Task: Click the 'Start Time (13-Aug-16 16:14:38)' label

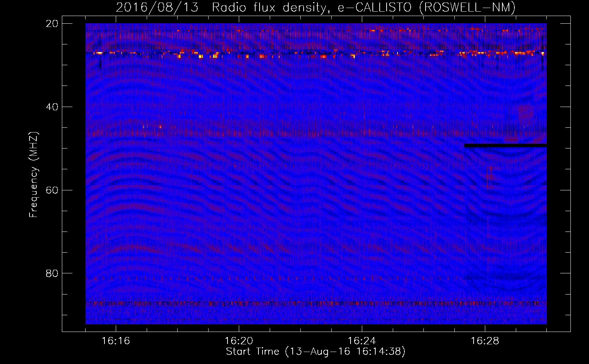Action: (316, 352)
